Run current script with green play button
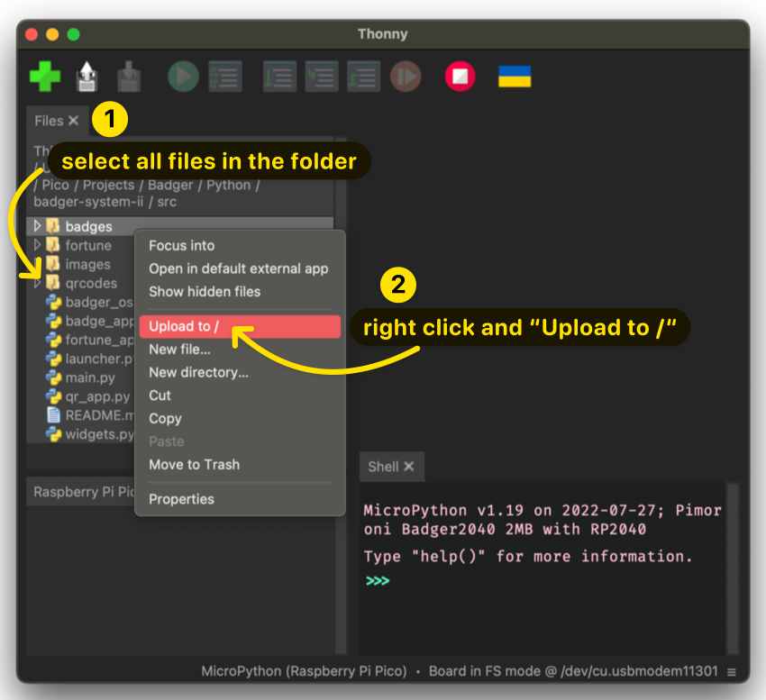Viewport: 766px width, 700px height. click(183, 77)
